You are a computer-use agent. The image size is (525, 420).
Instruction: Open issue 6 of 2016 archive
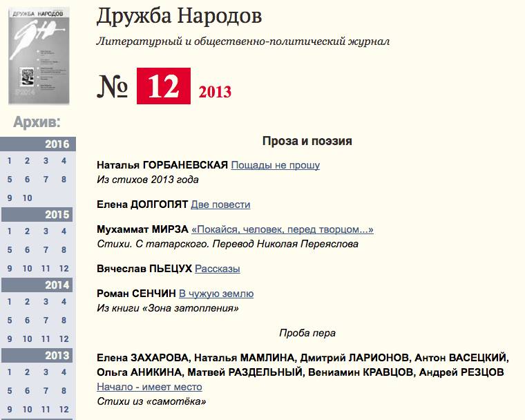click(x=27, y=180)
